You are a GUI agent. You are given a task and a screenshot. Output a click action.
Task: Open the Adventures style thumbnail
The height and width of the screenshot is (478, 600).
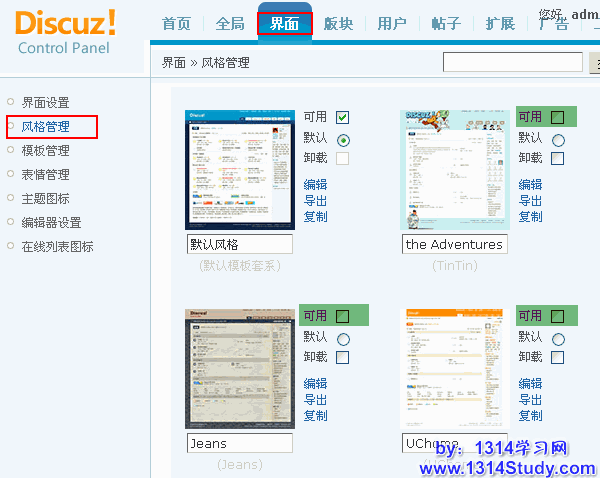click(x=454, y=170)
